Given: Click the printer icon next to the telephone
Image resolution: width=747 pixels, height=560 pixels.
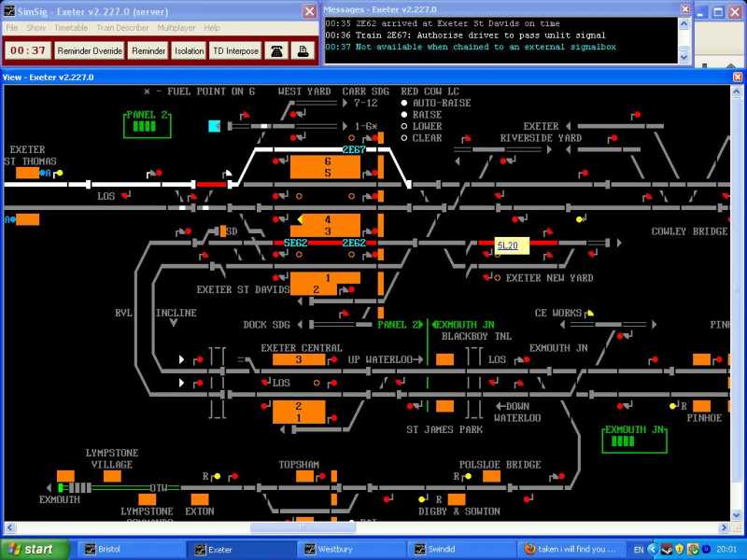Looking at the screenshot, I should coord(303,51).
